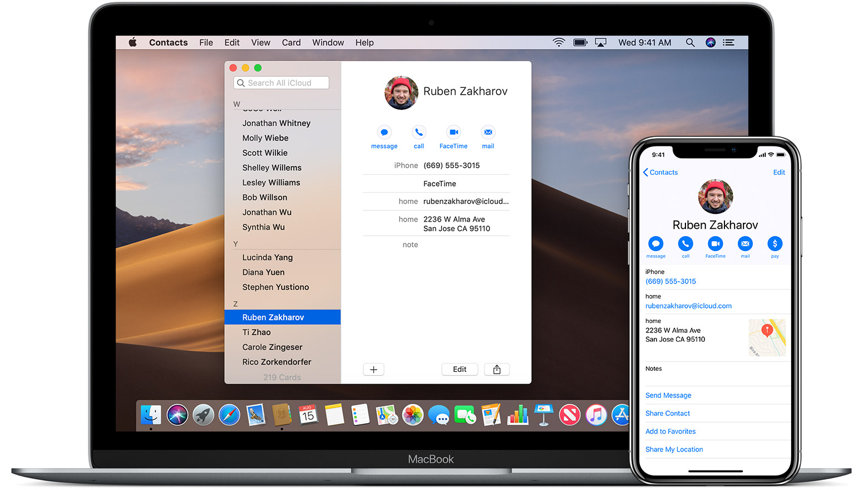Click the plus button to add field
The width and height of the screenshot is (868, 490).
point(373,370)
